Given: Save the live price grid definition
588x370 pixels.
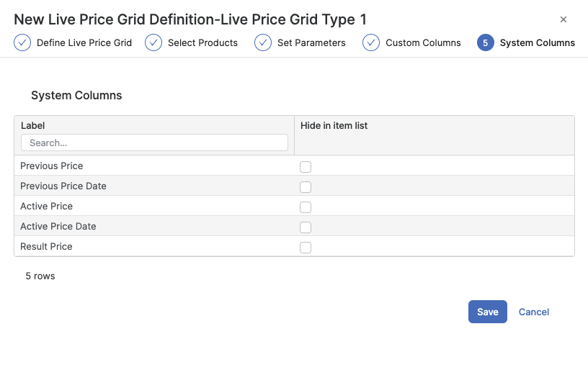Looking at the screenshot, I should coord(488,312).
